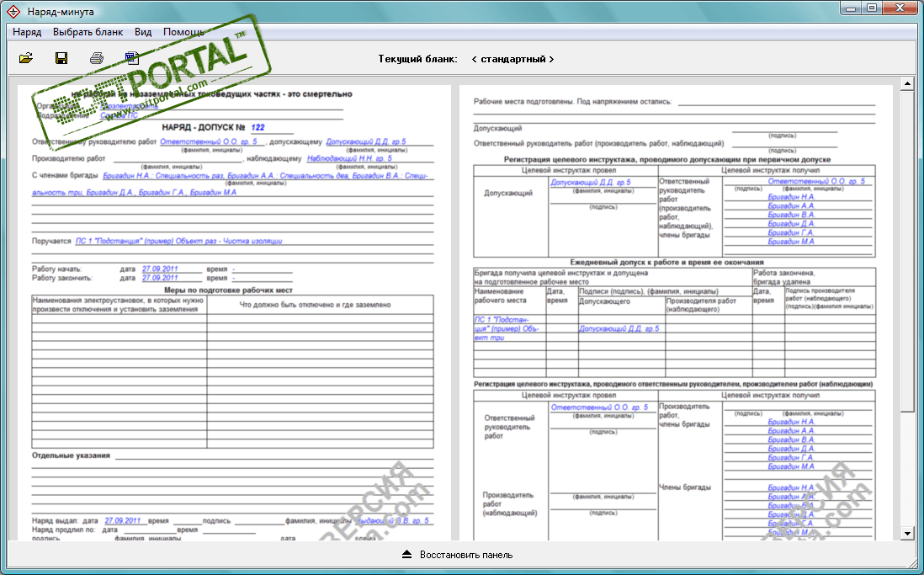
Task: Click the Работу закончить date 27.09.2011
Action: pos(160,278)
